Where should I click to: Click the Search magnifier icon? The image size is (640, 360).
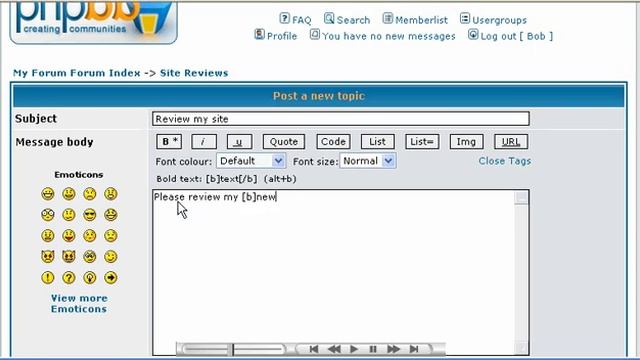pos(329,18)
